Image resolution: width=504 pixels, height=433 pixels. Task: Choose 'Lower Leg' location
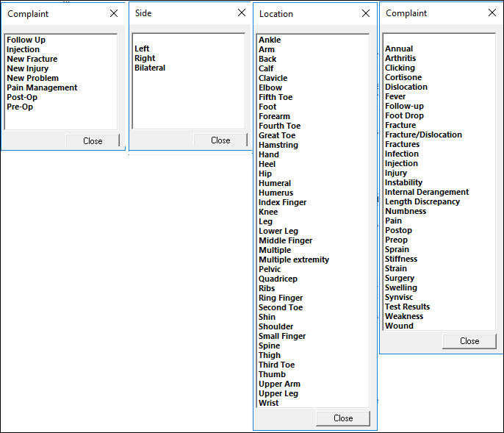pyautogui.click(x=278, y=231)
